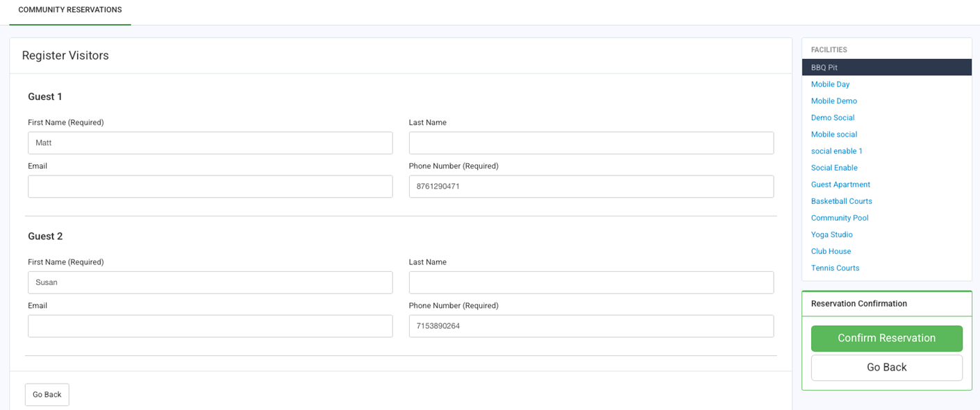Open the Demo Social facility

(832, 117)
